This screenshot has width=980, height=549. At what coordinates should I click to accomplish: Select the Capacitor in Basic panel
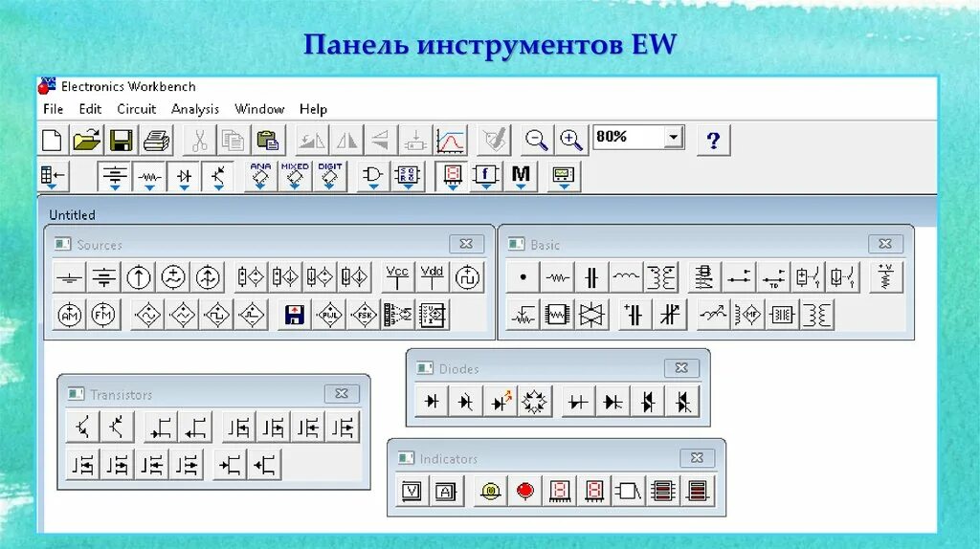[591, 277]
